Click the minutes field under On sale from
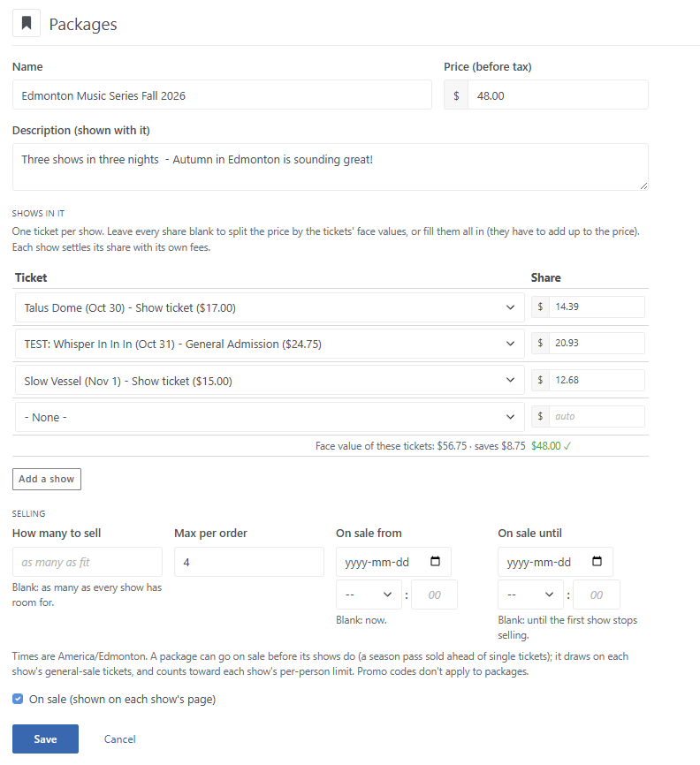The image size is (700, 765). (435, 595)
